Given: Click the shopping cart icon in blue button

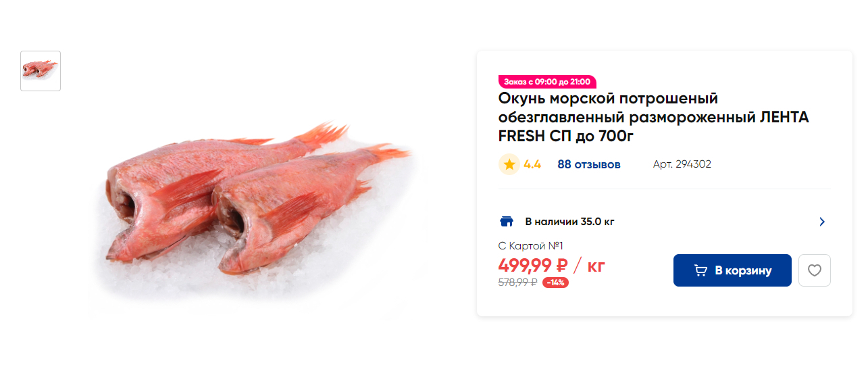Looking at the screenshot, I should pos(700,270).
